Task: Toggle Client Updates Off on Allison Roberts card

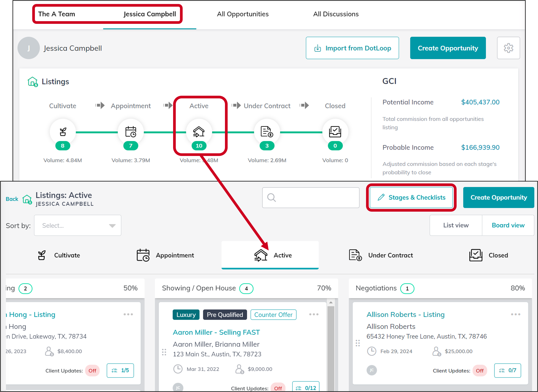Action: [479, 371]
